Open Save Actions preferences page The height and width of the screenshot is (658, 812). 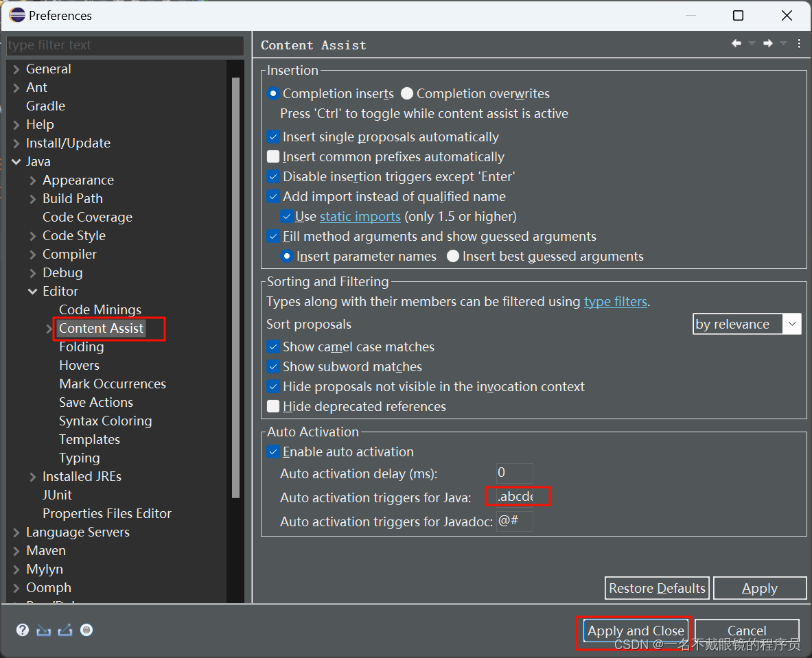(x=96, y=402)
